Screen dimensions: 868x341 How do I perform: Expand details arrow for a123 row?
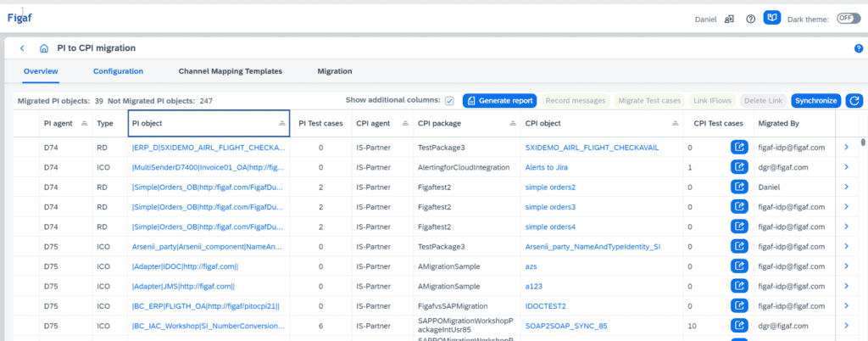tap(847, 286)
